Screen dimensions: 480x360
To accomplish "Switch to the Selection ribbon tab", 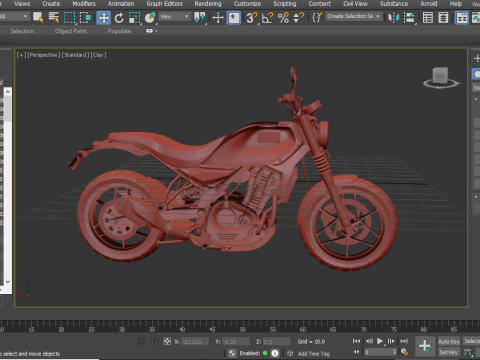I will point(22,31).
